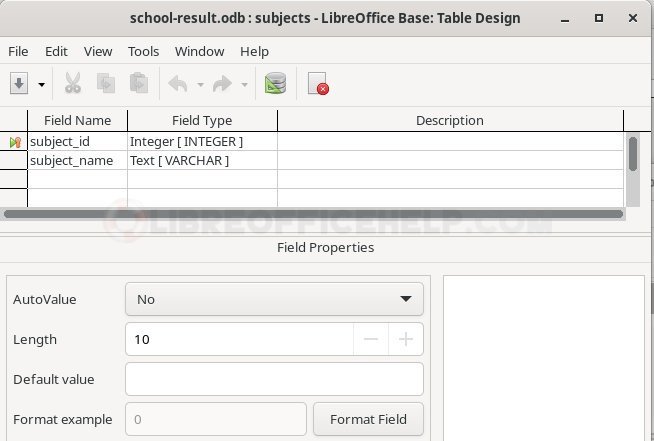Select the subject_name field name cell
Image resolution: width=654 pixels, height=441 pixels.
(x=78, y=161)
